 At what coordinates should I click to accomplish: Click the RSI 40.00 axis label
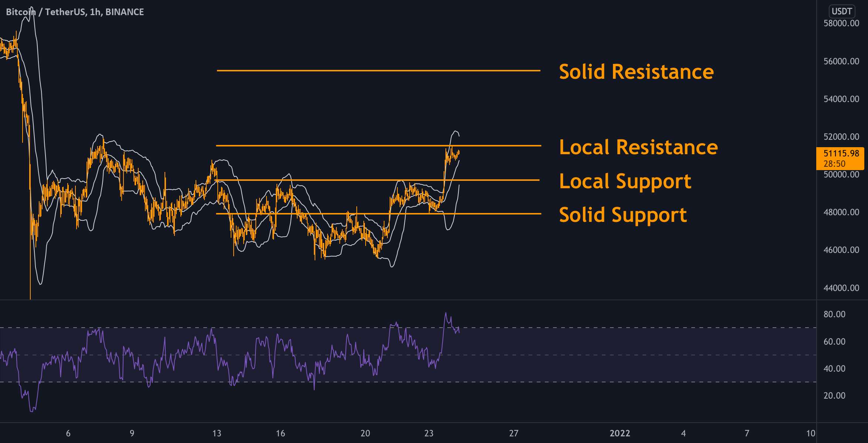tap(834, 368)
